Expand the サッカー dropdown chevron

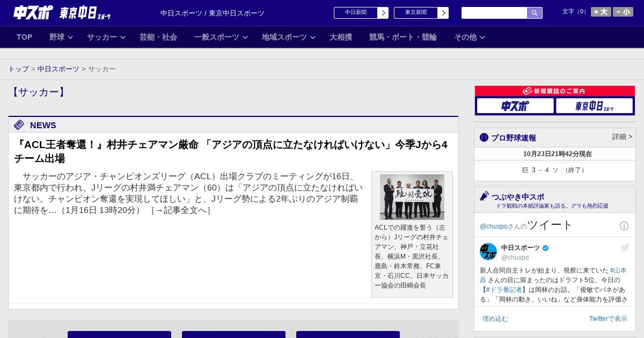click(x=123, y=38)
